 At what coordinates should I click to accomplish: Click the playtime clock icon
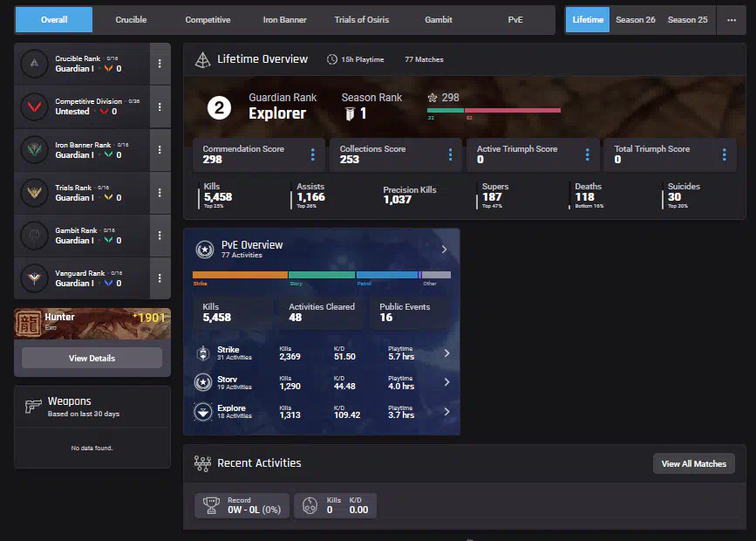pyautogui.click(x=331, y=59)
